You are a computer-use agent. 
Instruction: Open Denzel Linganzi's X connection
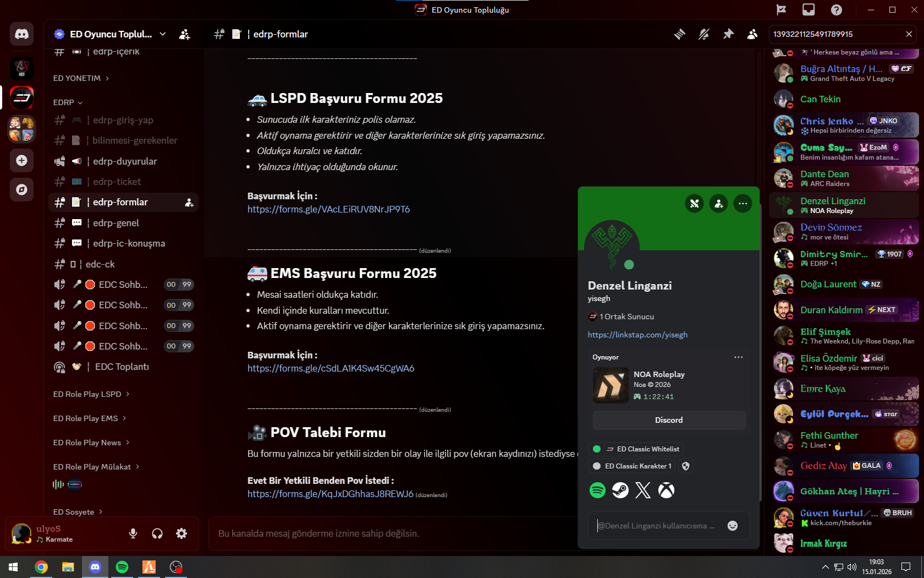point(643,490)
